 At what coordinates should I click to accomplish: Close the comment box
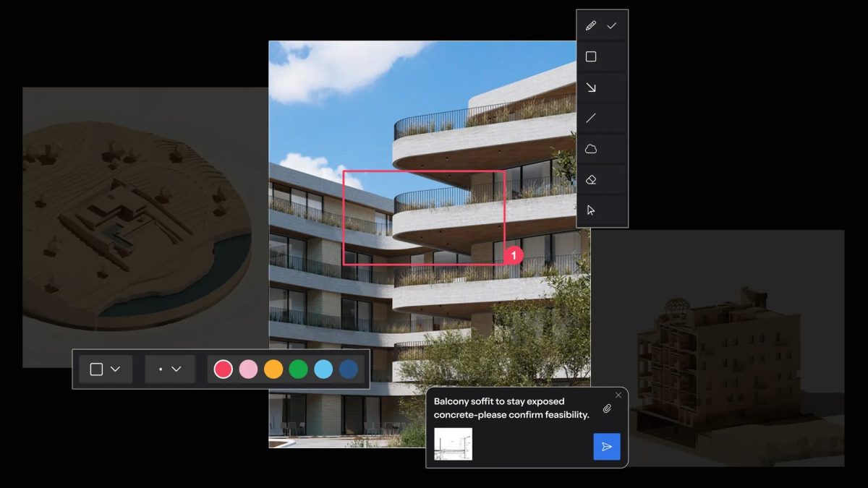(618, 395)
